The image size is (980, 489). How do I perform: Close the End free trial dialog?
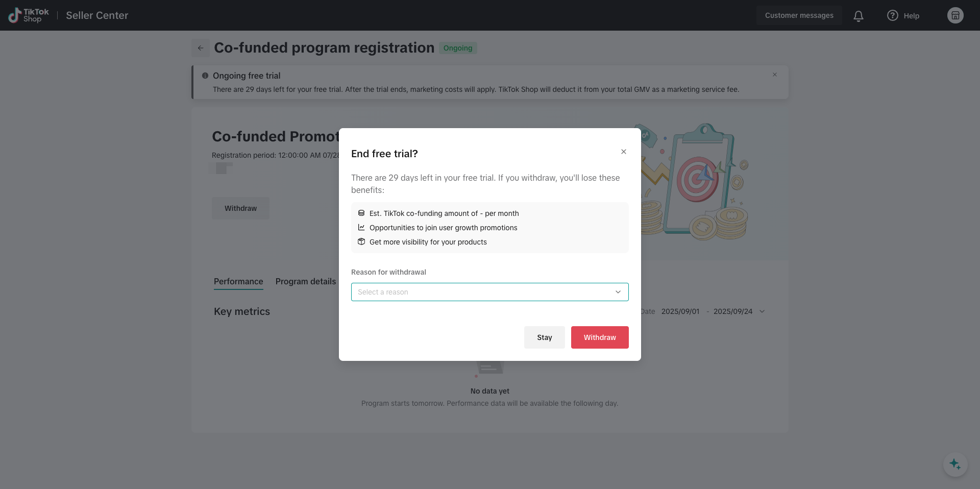point(624,152)
